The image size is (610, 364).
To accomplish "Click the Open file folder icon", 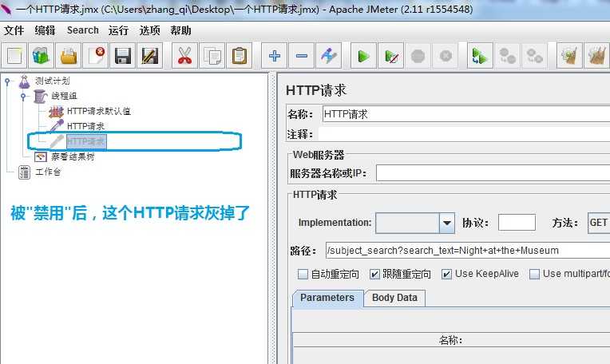I will point(68,56).
